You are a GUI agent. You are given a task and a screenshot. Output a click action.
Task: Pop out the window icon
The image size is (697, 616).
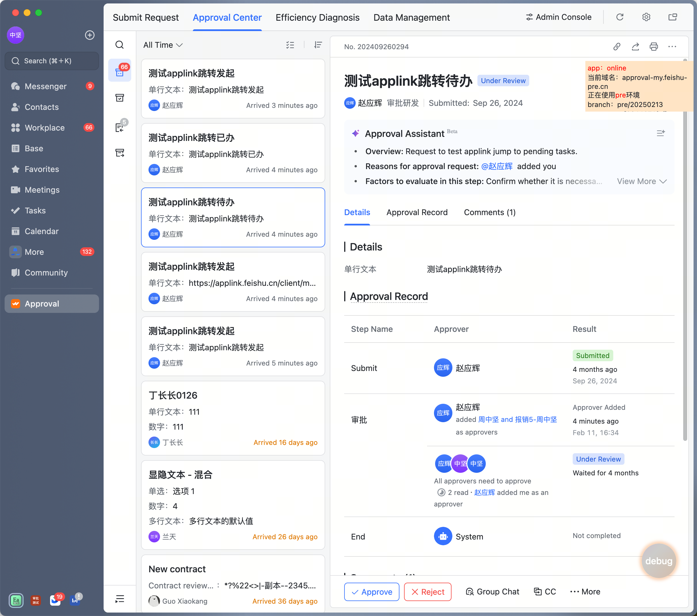tap(673, 17)
